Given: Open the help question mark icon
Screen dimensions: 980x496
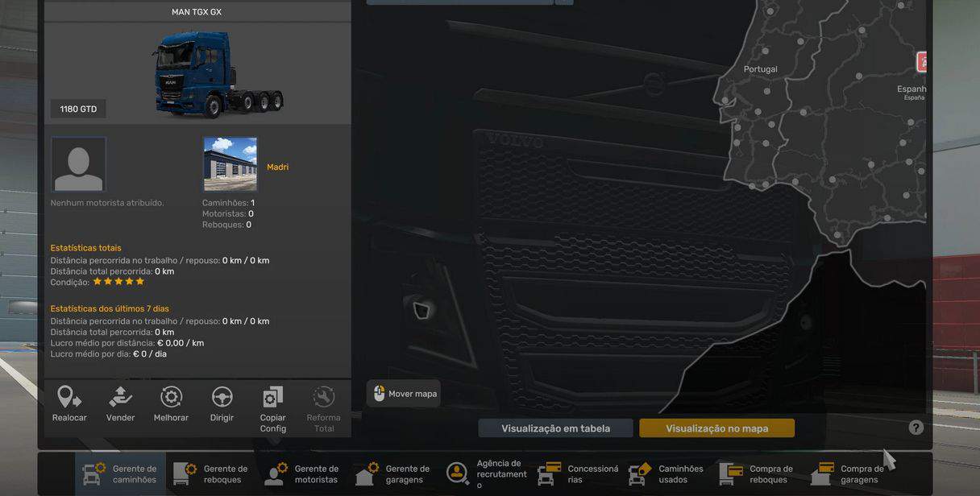Looking at the screenshot, I should [916, 428].
